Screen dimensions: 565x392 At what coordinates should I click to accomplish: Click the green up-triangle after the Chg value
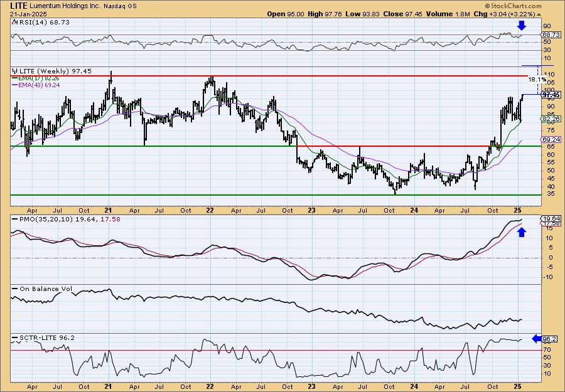coord(539,14)
